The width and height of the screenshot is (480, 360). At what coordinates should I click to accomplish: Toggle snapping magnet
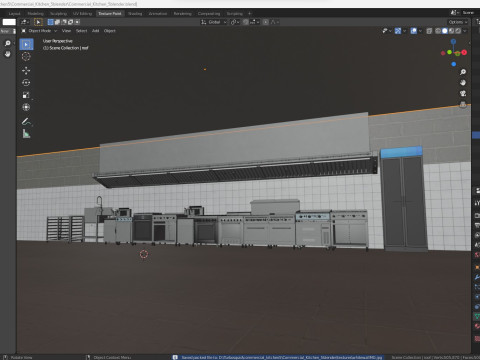(246, 22)
